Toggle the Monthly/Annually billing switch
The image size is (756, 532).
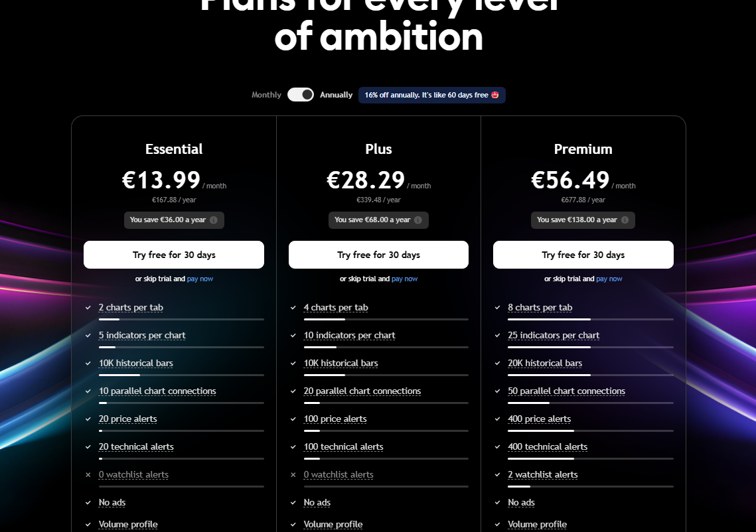pyautogui.click(x=301, y=95)
